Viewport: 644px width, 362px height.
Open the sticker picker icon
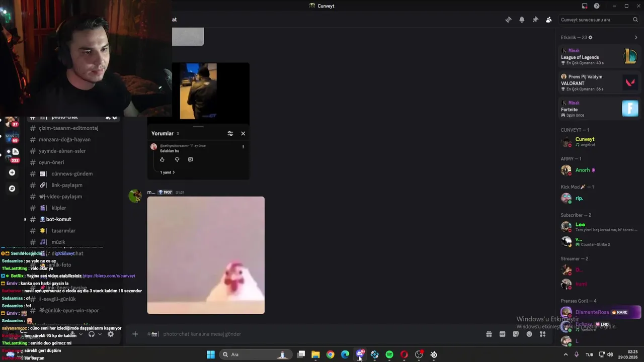coord(516,334)
